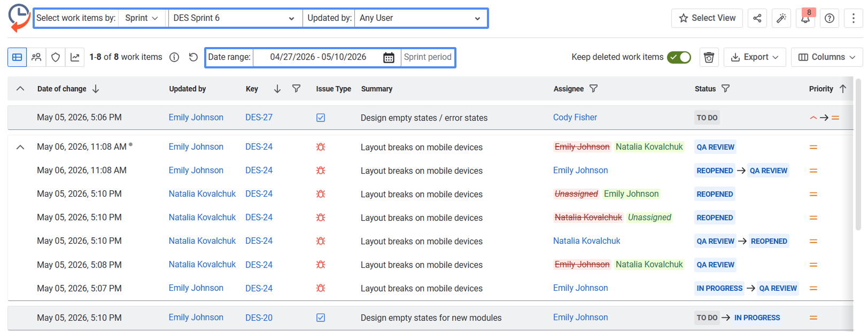Open the share icon button

click(x=757, y=18)
